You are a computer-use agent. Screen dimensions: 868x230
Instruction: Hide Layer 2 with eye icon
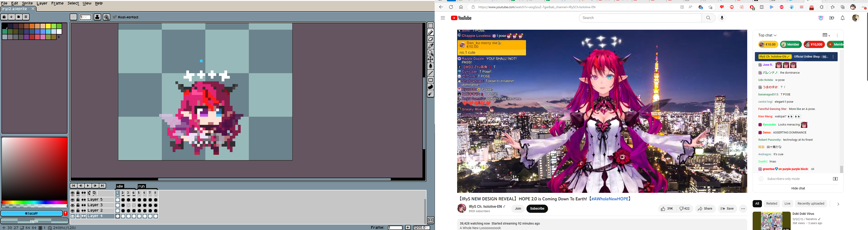click(73, 211)
